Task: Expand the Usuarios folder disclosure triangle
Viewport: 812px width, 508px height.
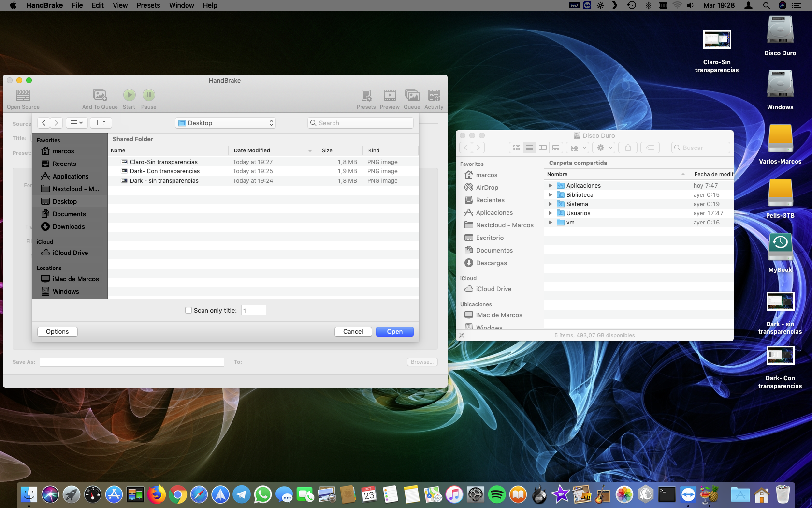Action: (550, 213)
